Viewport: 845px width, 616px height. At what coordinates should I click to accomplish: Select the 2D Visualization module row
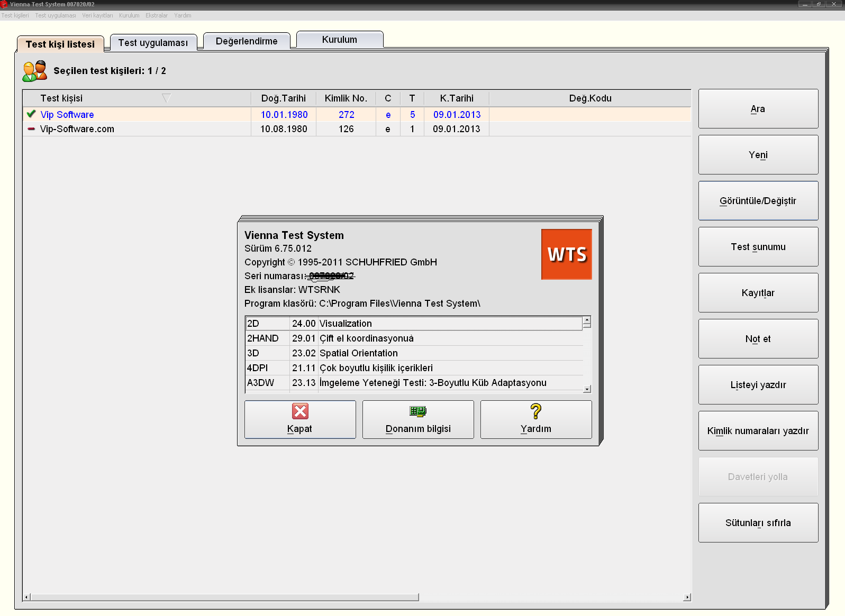coord(414,324)
